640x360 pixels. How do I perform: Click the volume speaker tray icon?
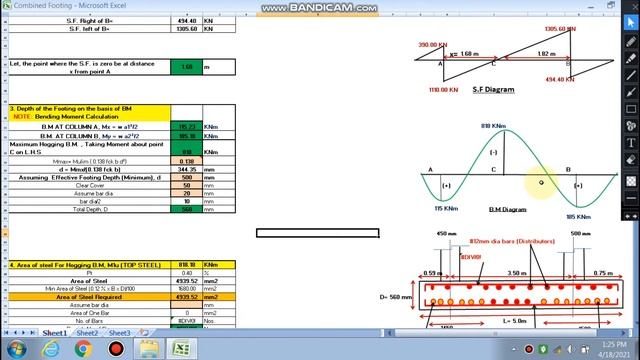(571, 349)
